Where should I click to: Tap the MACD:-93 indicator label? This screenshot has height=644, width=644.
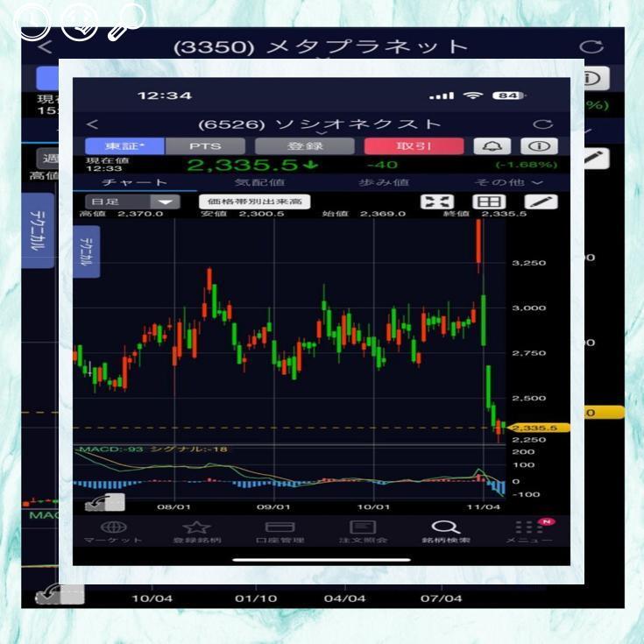110,449
